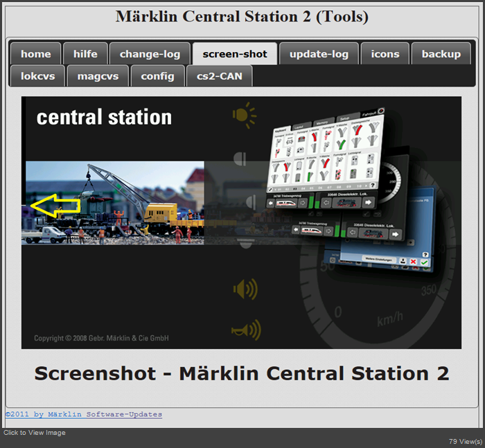Open the config tab
Viewport: 485px width, 448px height.
tap(158, 75)
